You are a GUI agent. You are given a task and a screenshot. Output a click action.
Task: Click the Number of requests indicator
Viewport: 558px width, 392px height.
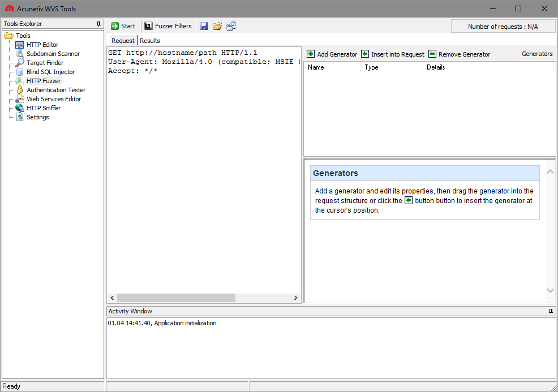[503, 27]
